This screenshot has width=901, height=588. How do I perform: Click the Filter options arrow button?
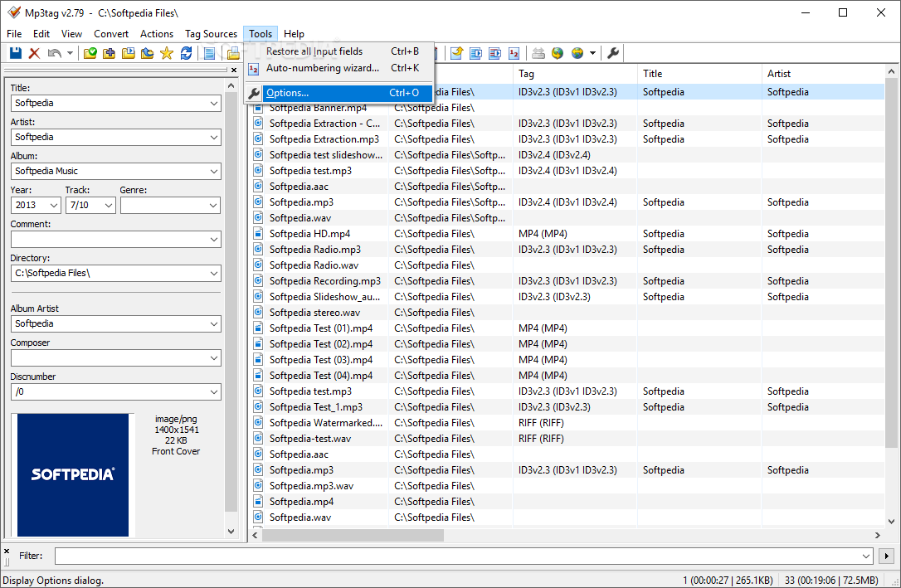(x=887, y=556)
